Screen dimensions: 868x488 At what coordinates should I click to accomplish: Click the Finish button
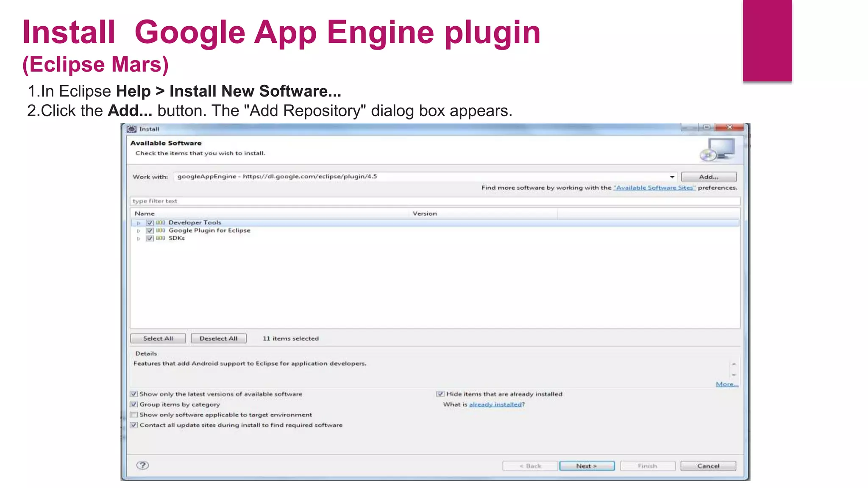pyautogui.click(x=648, y=466)
